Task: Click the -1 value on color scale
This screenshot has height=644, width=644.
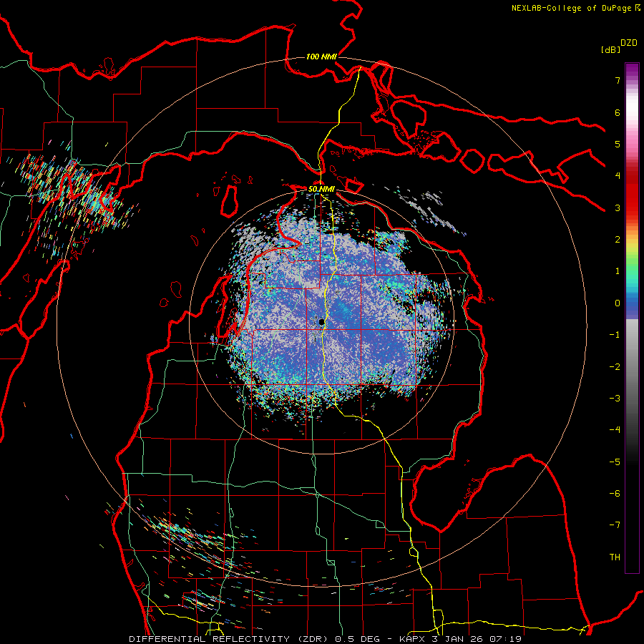Action: click(615, 335)
